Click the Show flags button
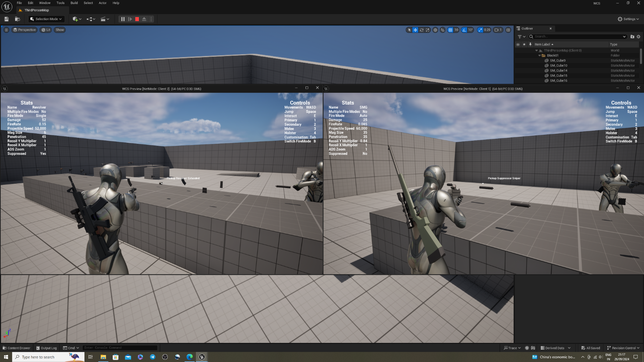 [x=60, y=30]
